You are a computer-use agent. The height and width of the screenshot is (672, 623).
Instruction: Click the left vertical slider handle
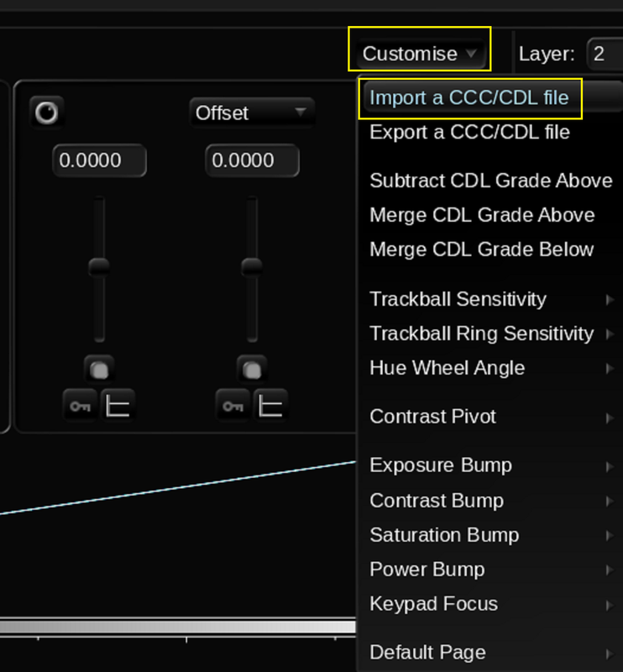point(99,266)
